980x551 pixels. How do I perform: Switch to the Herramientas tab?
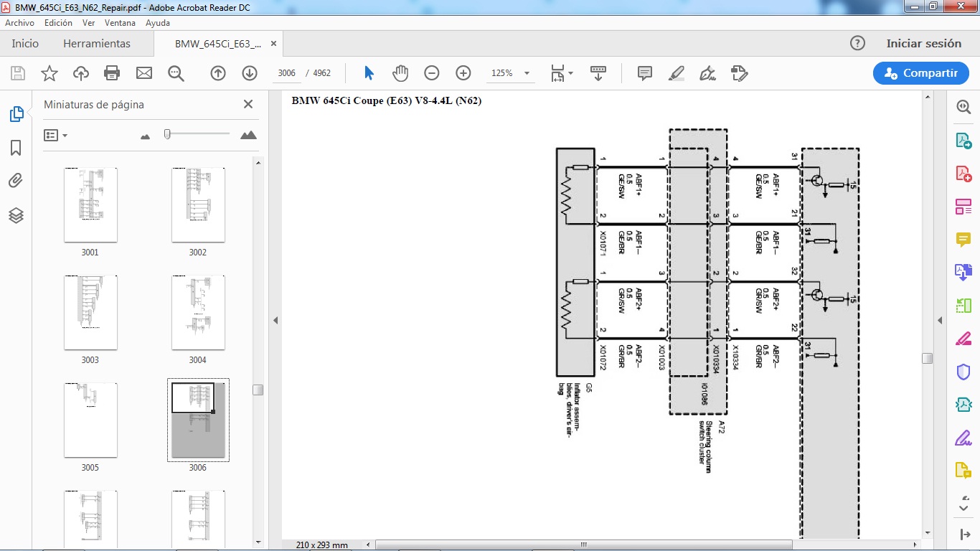[97, 43]
